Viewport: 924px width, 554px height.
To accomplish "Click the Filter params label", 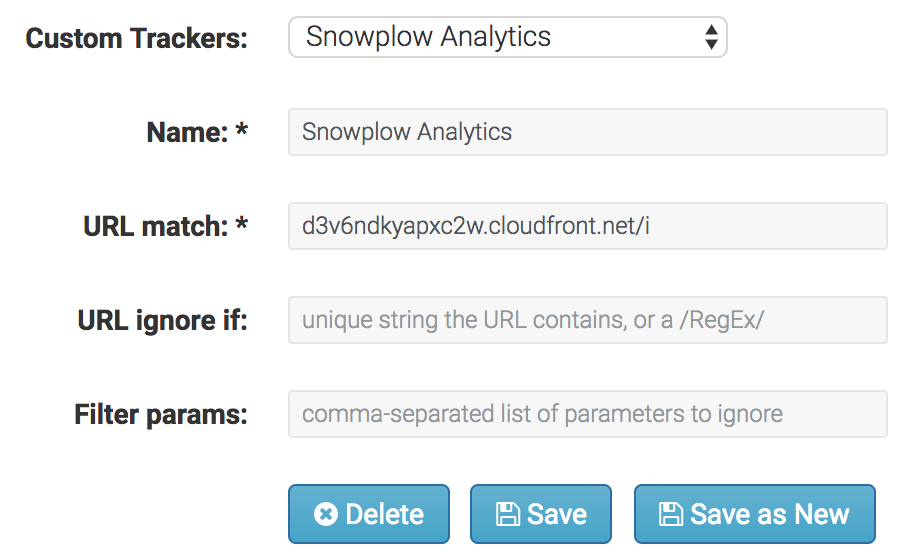I will tap(161, 414).
